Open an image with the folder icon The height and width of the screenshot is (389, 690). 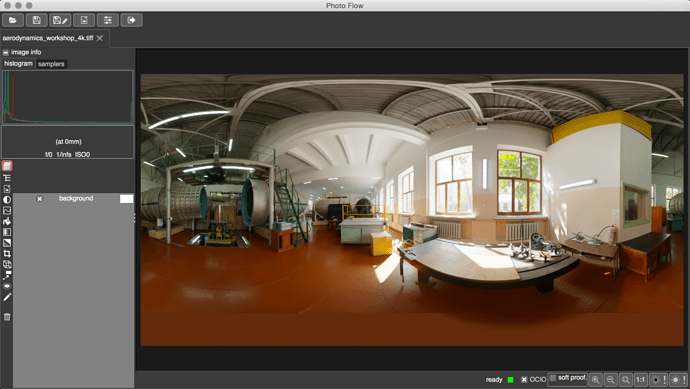tap(13, 20)
